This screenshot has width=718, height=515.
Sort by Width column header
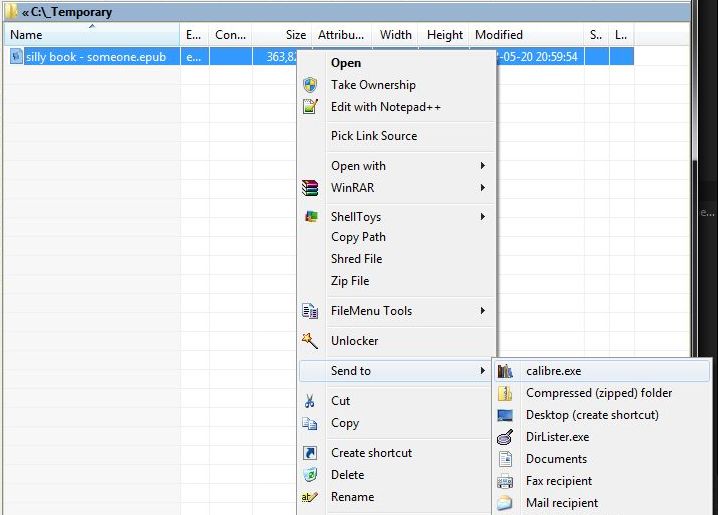click(x=395, y=35)
